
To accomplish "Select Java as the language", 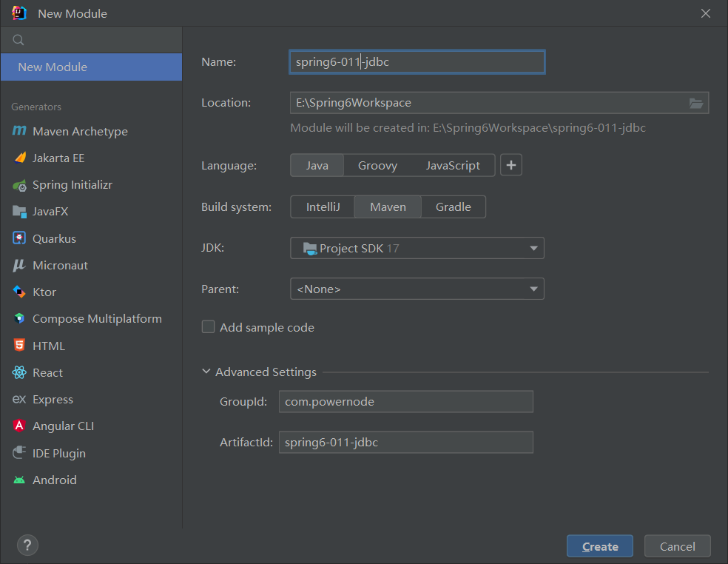I will (317, 165).
